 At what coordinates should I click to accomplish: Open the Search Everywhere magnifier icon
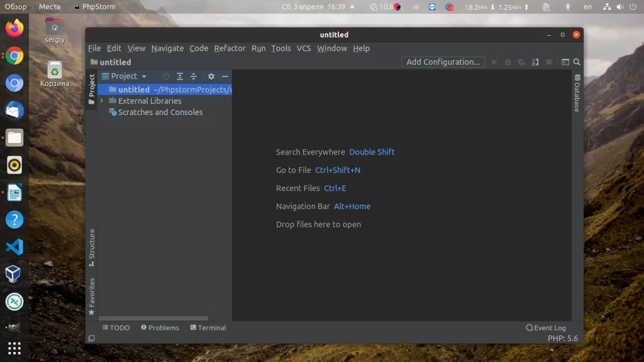pos(576,62)
